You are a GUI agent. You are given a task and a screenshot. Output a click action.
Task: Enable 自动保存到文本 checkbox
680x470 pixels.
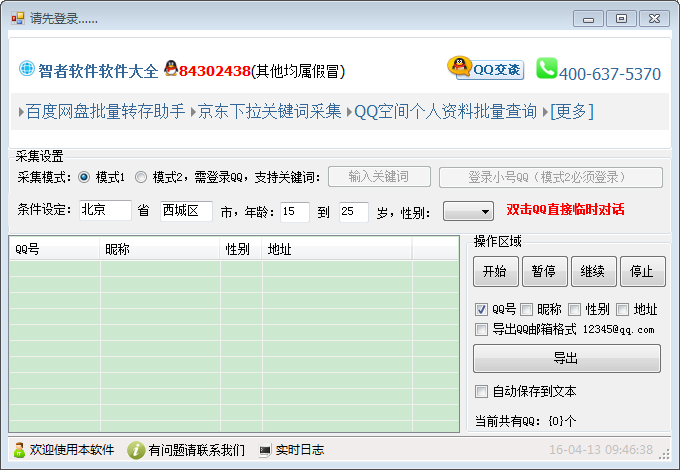click(x=481, y=392)
